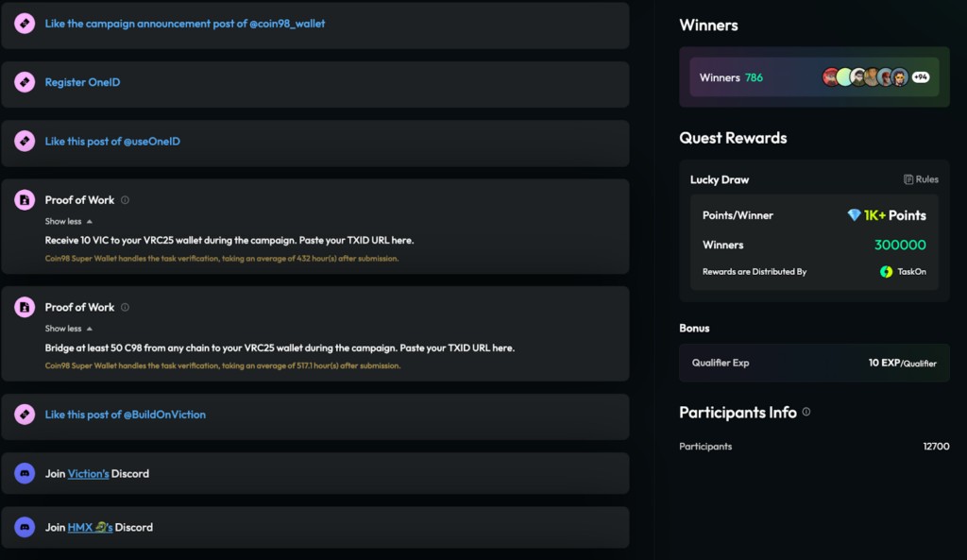Click the TaskOn logo icon
Image resolution: width=967 pixels, height=560 pixels.
[886, 272]
